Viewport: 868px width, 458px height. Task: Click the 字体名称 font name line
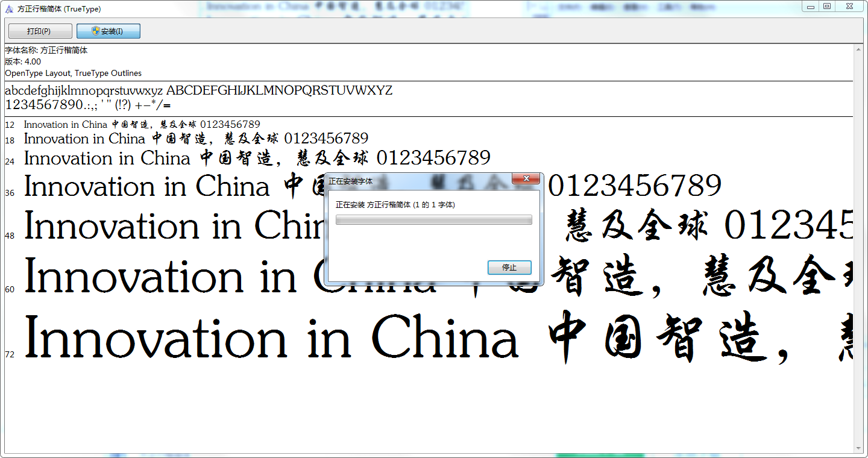pos(46,51)
